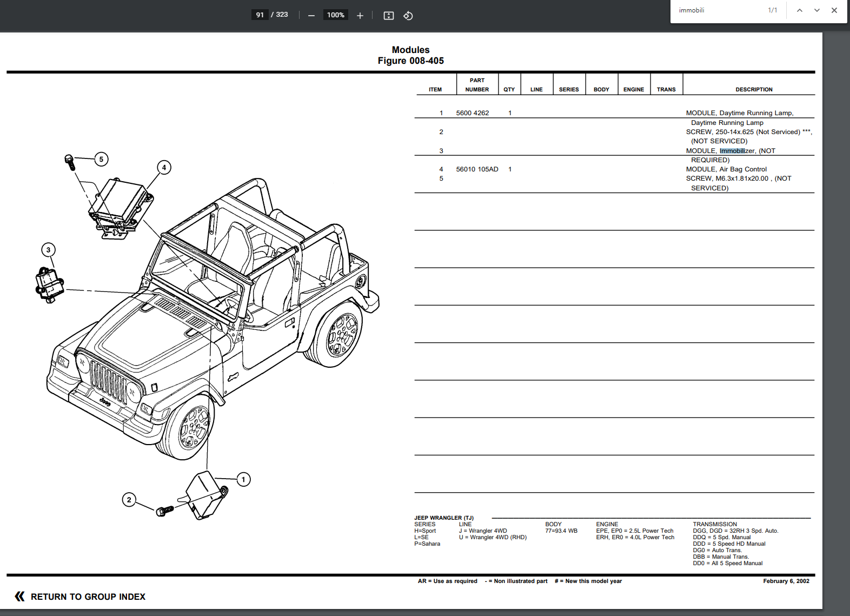Click part number 5600 4262
Screen dimensions: 850x616
point(472,113)
